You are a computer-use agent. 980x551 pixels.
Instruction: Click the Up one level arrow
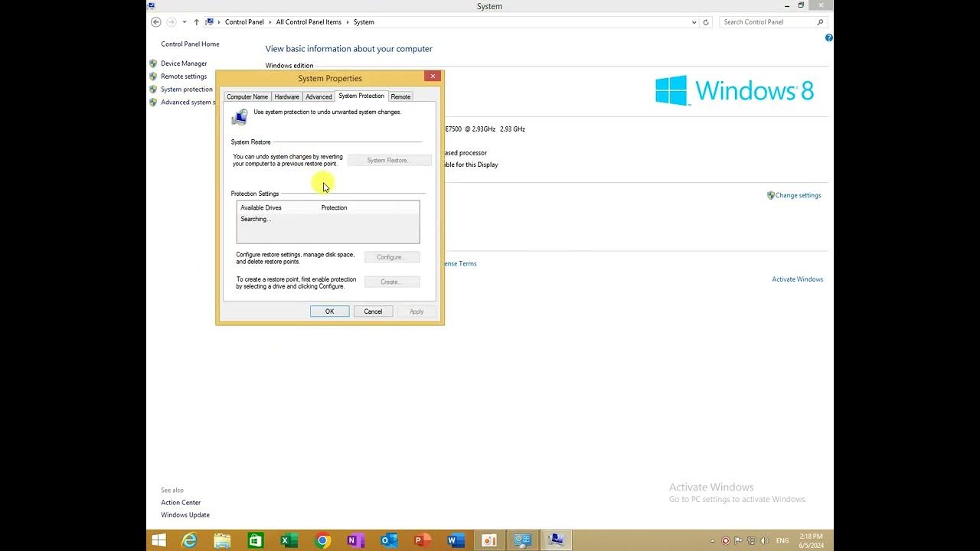tap(197, 22)
